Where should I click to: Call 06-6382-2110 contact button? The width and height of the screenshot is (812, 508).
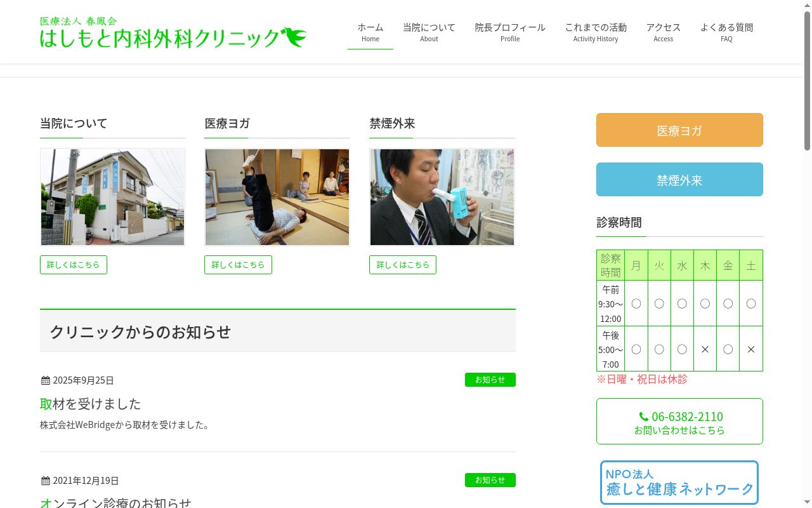pos(679,422)
